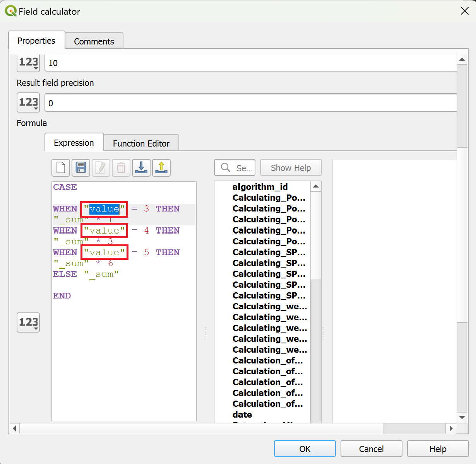
Task: Select the Expression tab
Action: pyautogui.click(x=74, y=143)
